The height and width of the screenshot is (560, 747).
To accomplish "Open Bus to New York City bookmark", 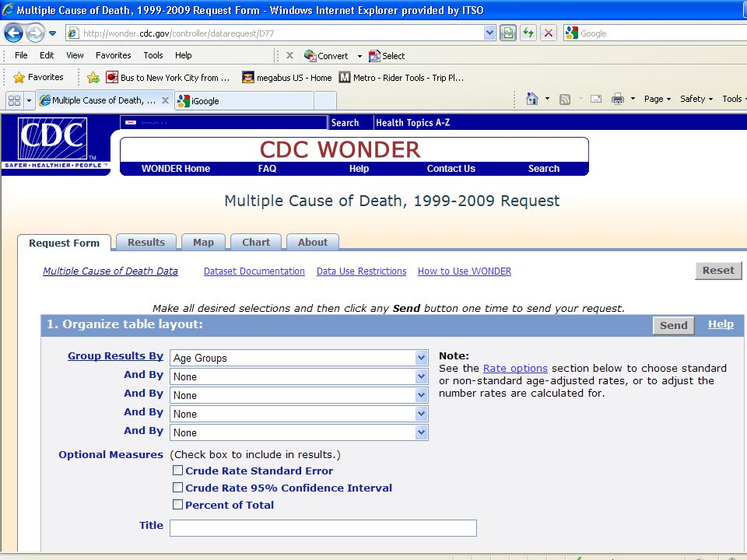I will [168, 77].
